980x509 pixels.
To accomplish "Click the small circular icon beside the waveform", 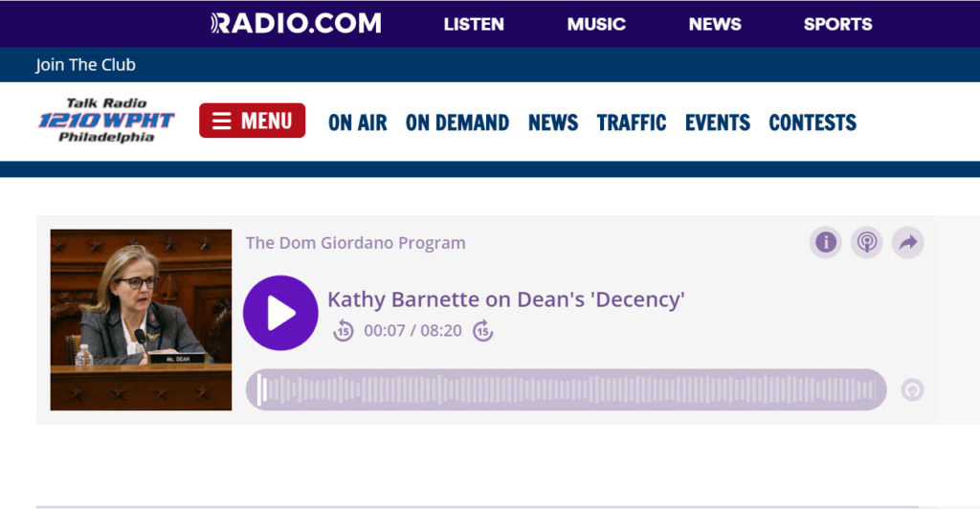I will pos(912,390).
